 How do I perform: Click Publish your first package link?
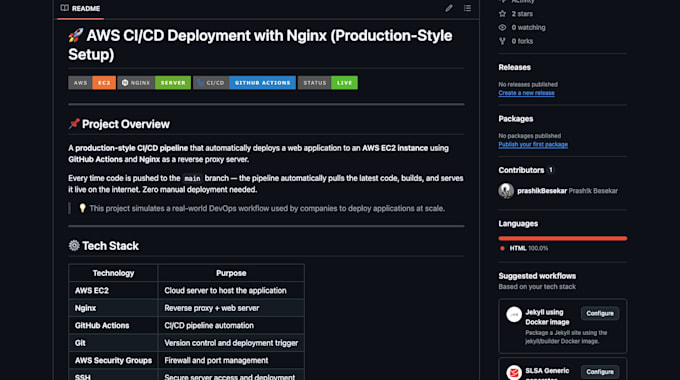point(533,144)
